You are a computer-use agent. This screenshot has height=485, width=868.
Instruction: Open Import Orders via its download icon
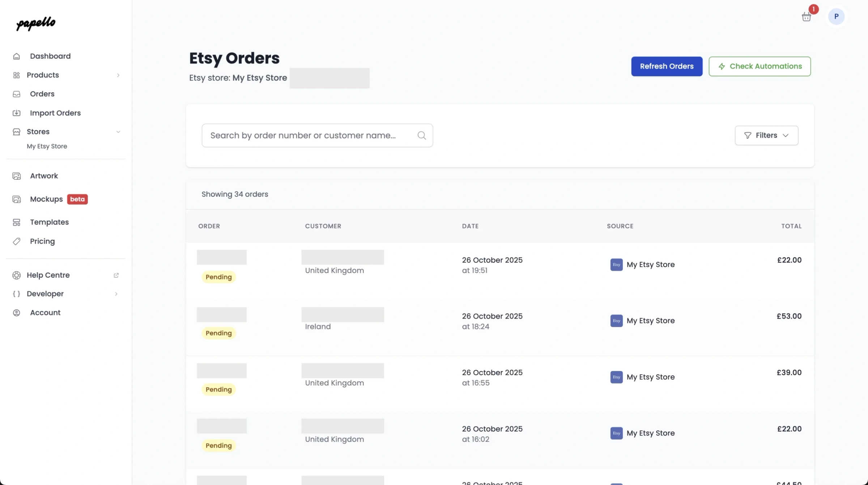(17, 113)
